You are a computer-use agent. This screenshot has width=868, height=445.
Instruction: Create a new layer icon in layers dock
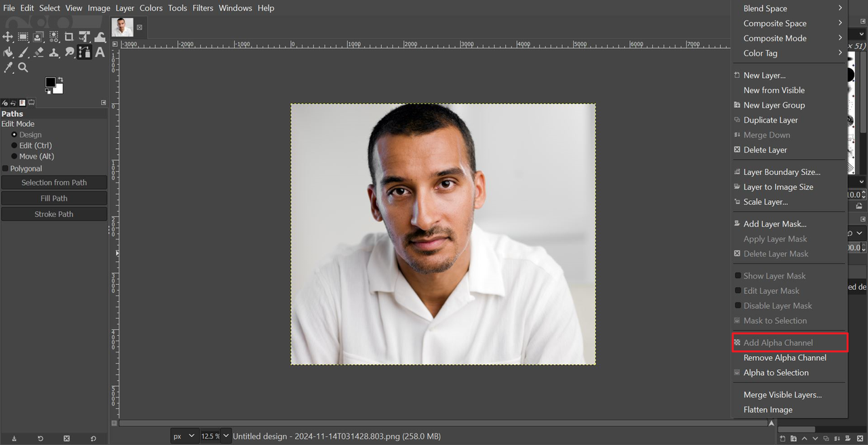click(x=783, y=438)
